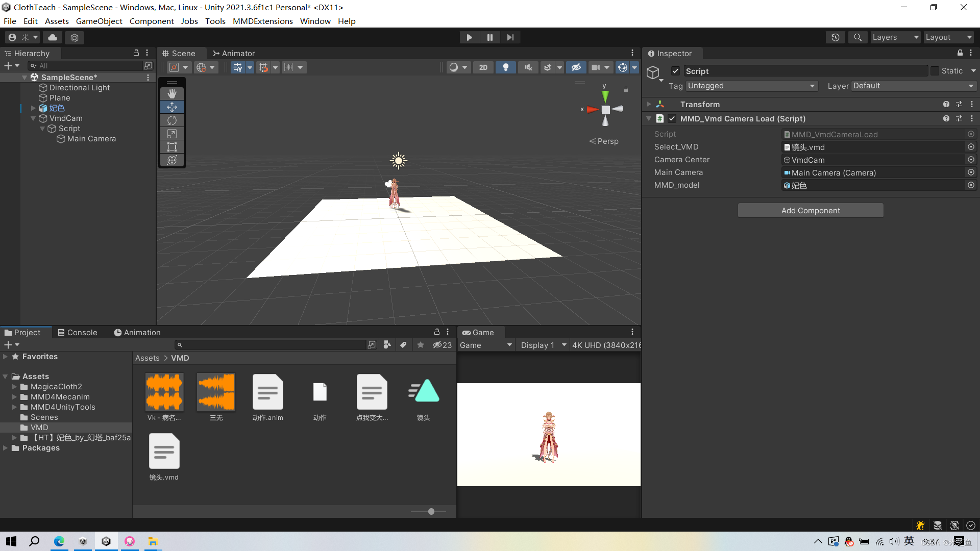Click the Add Component button
980x551 pixels.
pos(810,210)
